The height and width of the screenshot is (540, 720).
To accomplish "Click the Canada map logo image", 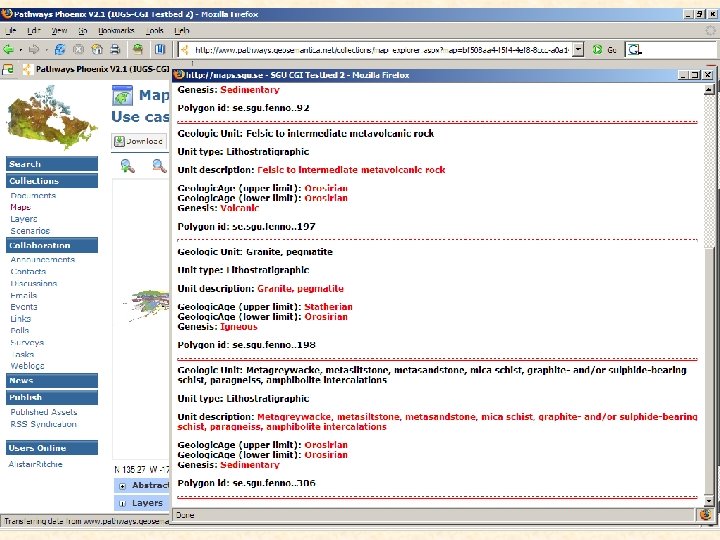I will 51,118.
